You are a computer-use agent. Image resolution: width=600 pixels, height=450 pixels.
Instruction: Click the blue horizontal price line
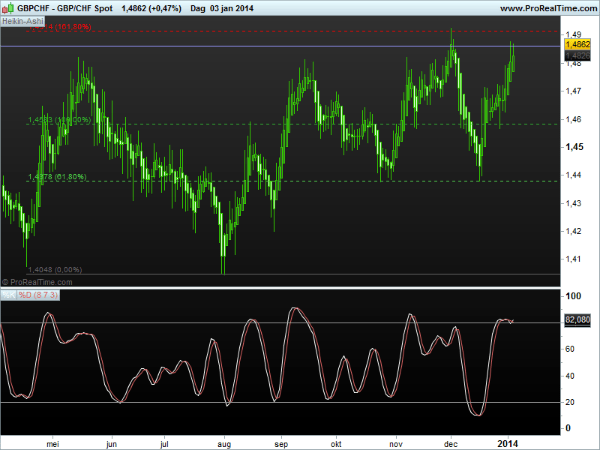click(300, 46)
